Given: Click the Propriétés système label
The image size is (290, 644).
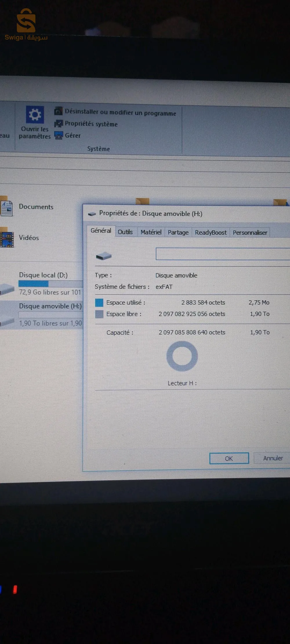Looking at the screenshot, I should tap(91, 124).
